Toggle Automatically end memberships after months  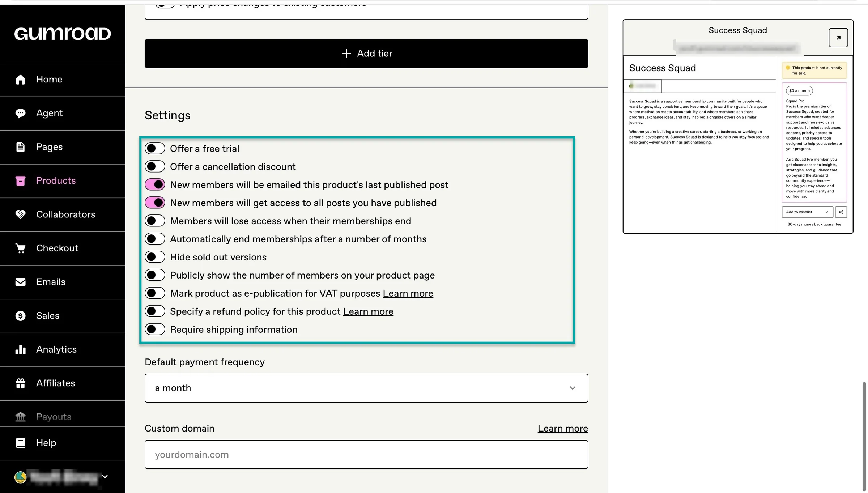point(155,239)
